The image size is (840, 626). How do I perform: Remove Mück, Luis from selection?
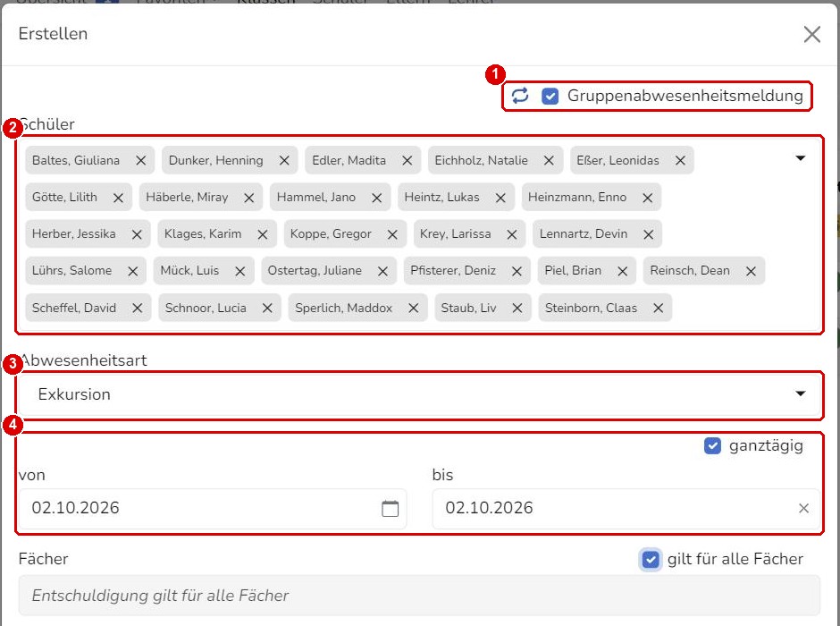click(240, 271)
